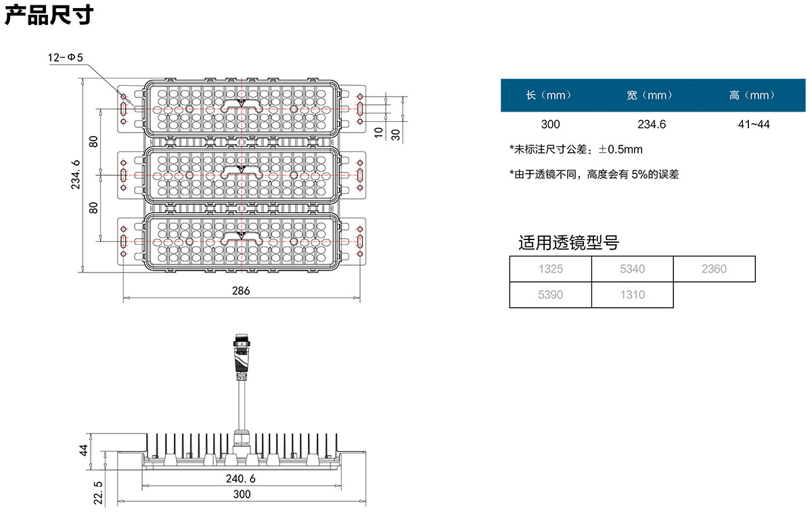The height and width of the screenshot is (516, 812).
Task: Click the 5% lens height error note
Action: click(594, 174)
